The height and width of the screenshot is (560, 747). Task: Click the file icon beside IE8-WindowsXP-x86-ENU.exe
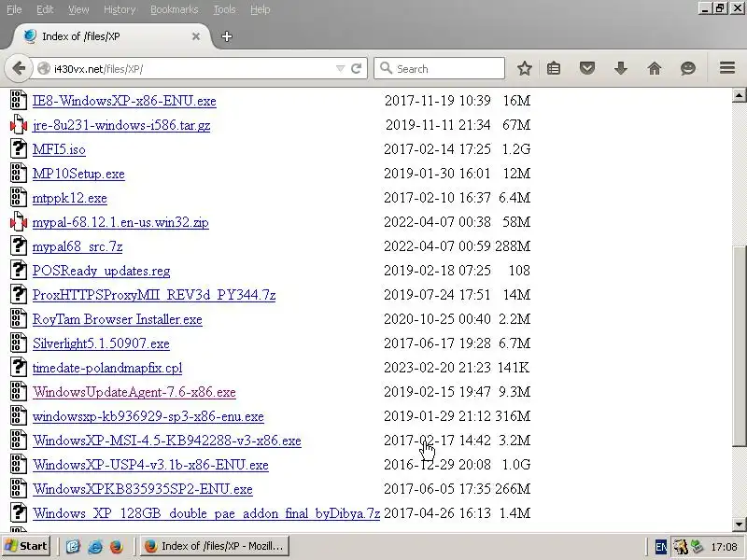click(x=18, y=100)
